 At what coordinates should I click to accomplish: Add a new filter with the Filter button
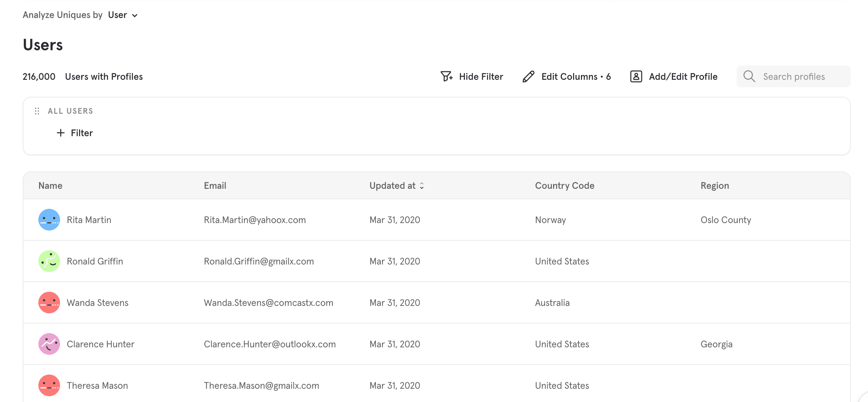click(x=74, y=133)
